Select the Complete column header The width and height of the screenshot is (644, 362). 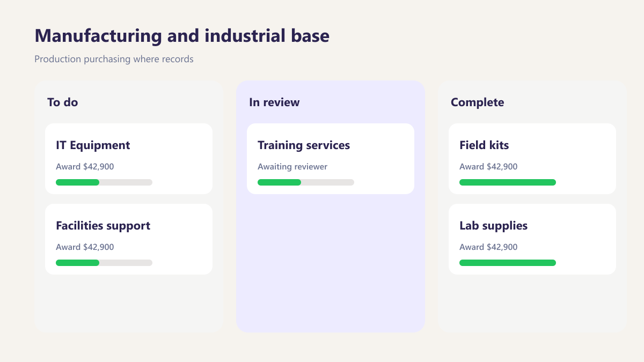(478, 102)
